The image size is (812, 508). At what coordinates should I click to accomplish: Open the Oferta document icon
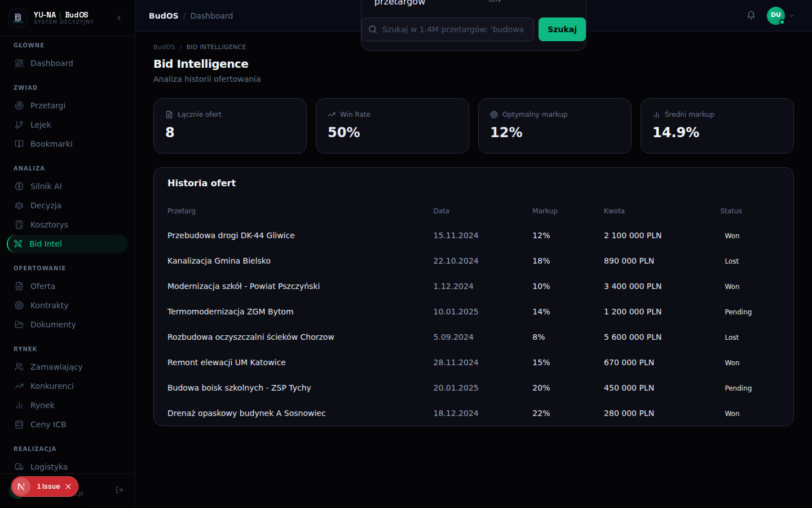click(19, 286)
